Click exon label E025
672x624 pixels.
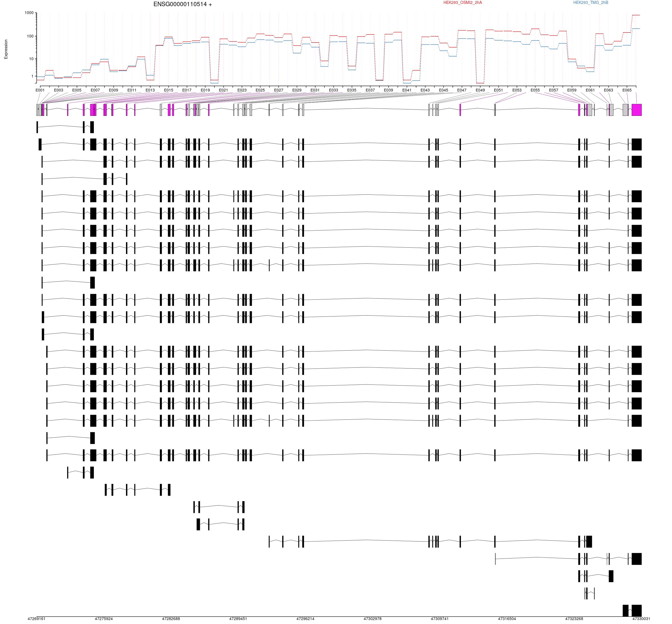pos(260,90)
